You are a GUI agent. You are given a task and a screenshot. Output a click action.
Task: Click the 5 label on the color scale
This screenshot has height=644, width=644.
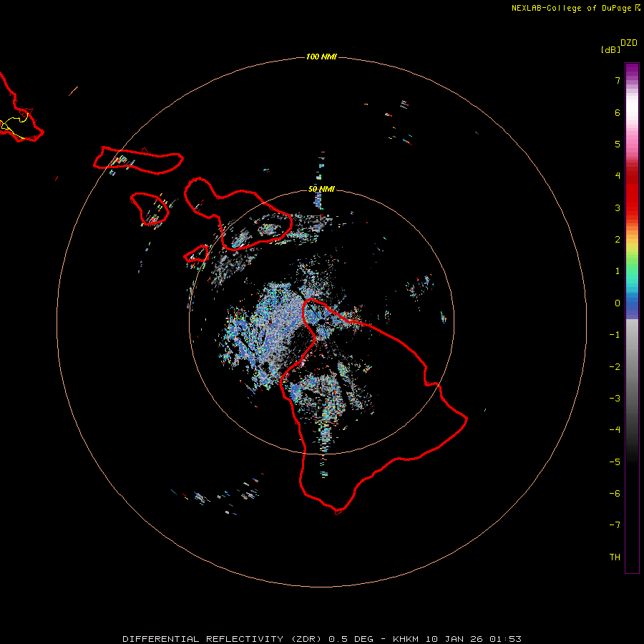point(618,144)
